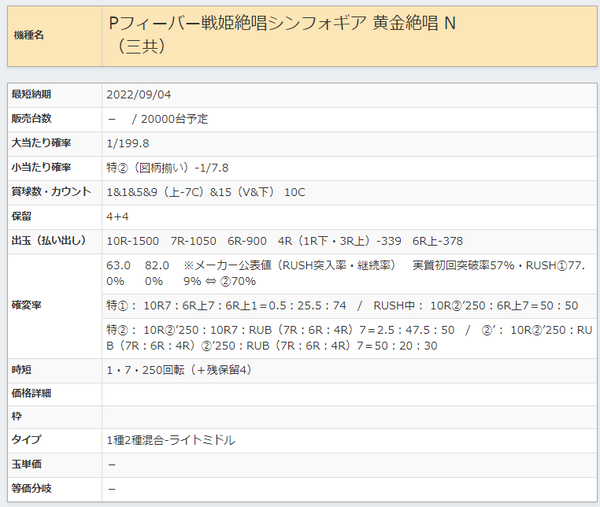Click the タイプ row label
600x507 pixels.
pyautogui.click(x=26, y=440)
